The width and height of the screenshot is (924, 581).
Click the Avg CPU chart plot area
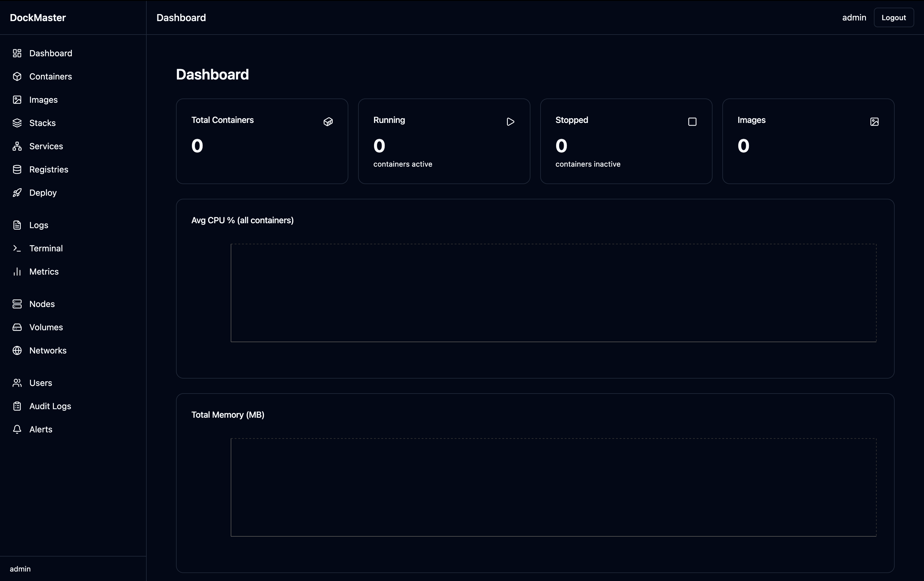coord(553,293)
